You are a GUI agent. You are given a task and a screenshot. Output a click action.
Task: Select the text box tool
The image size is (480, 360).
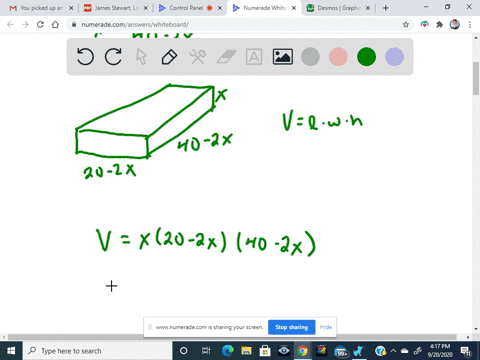tap(254, 57)
